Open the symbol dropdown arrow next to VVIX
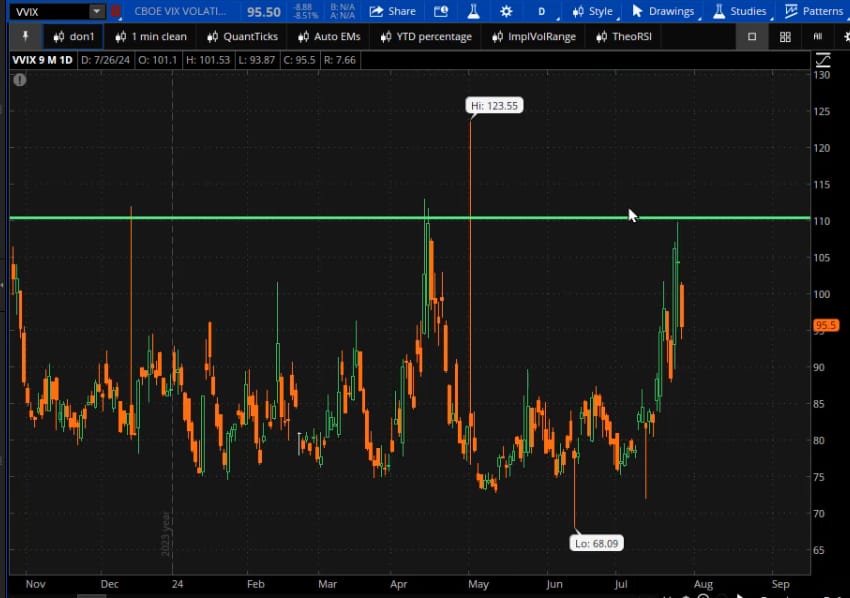 tap(96, 11)
